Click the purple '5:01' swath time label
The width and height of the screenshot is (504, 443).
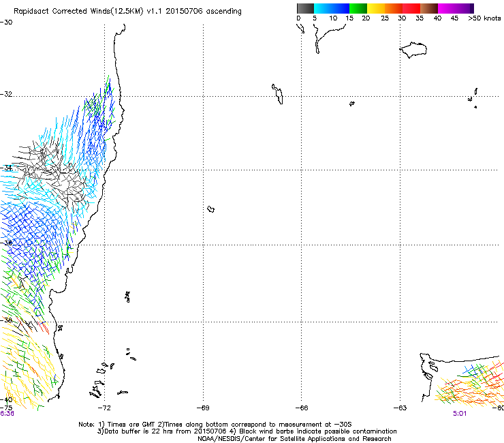[x=460, y=414]
